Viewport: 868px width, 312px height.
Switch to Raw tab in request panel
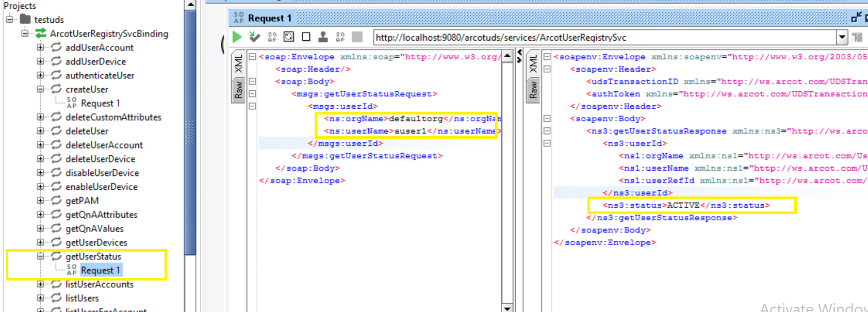pos(238,90)
